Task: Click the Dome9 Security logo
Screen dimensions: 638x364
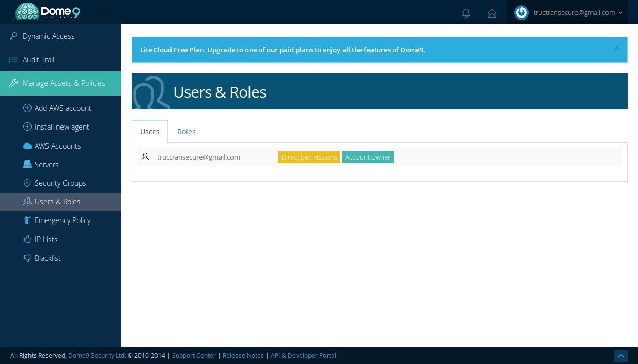Action: coord(48,12)
